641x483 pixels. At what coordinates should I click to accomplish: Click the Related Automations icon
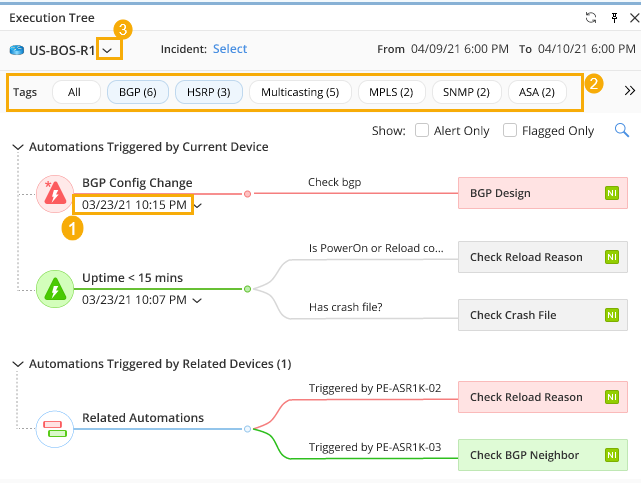click(52, 428)
